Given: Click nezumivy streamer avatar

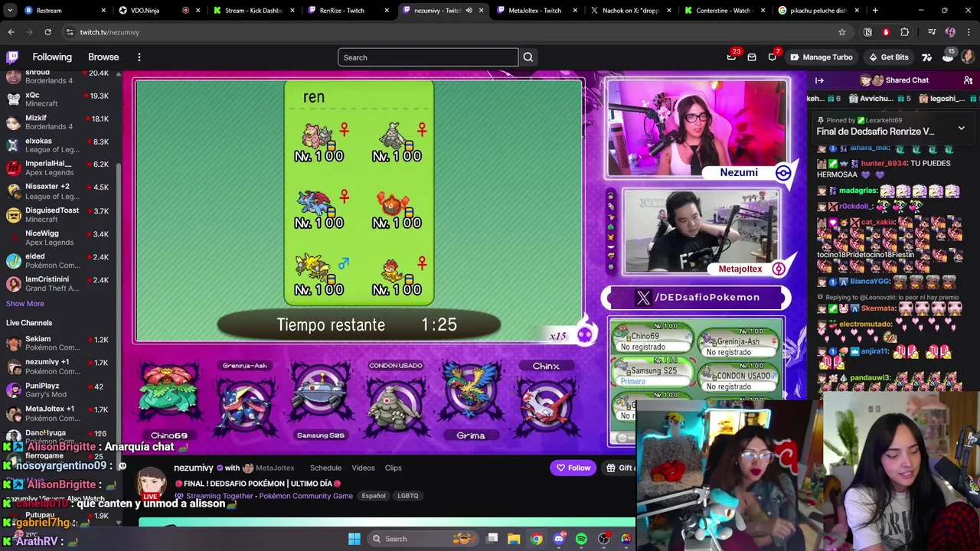Looking at the screenshot, I should 152,481.
